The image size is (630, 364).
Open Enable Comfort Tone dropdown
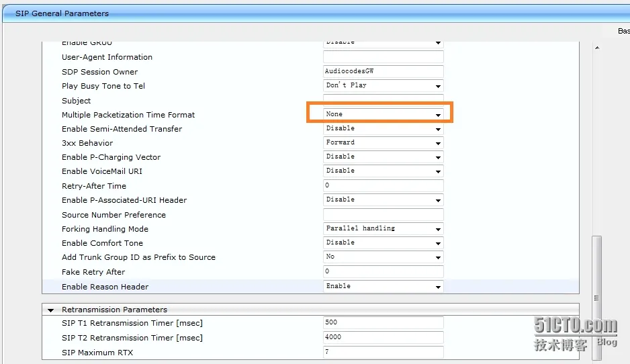pyautogui.click(x=383, y=242)
